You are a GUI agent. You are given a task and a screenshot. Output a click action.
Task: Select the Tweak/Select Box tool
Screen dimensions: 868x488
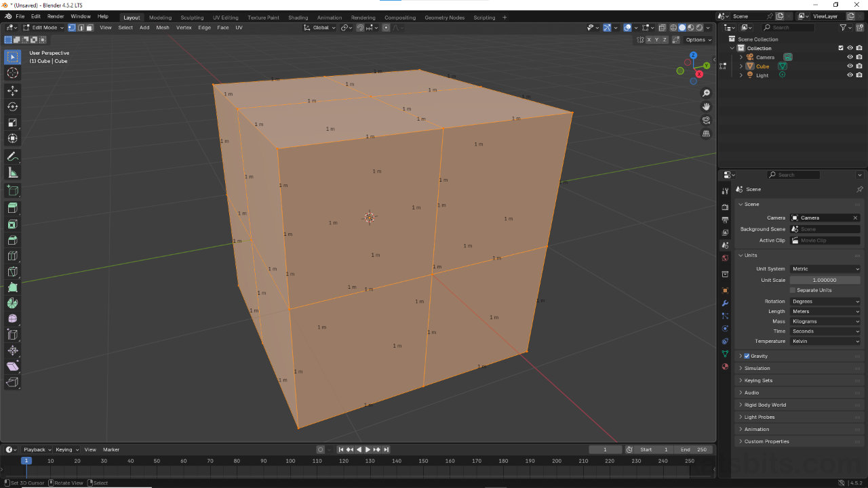click(12, 57)
